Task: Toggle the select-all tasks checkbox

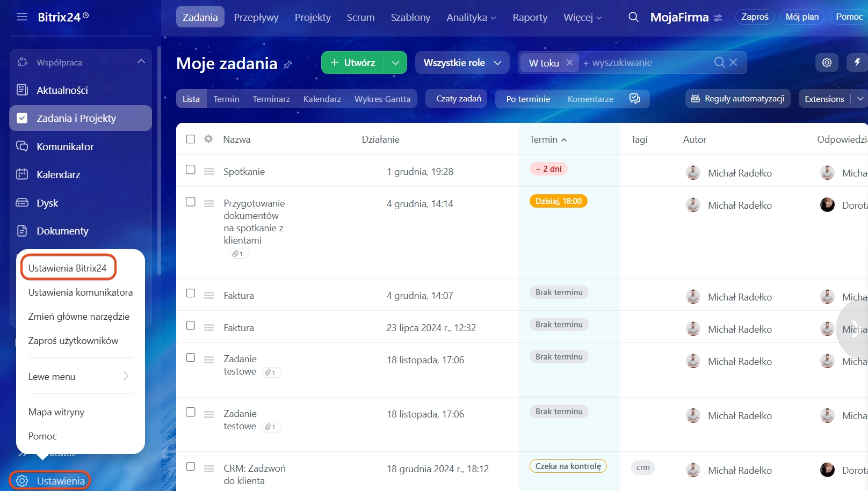Action: [x=191, y=139]
